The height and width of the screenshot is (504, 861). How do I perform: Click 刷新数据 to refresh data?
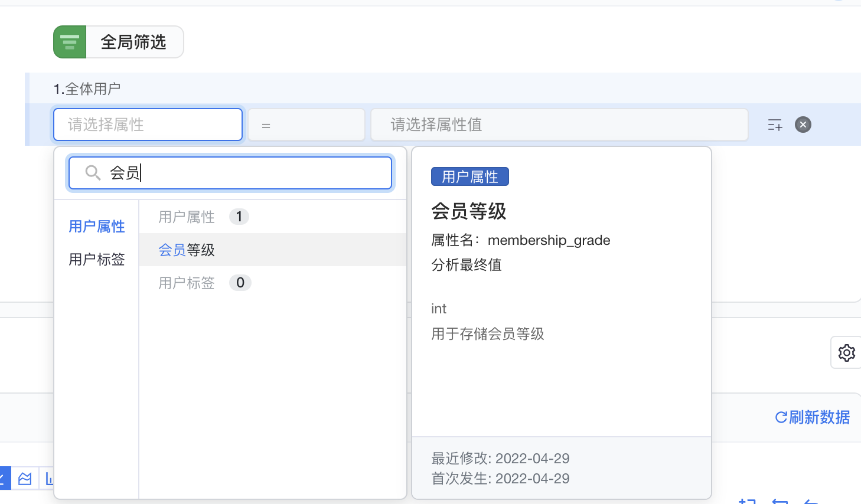tap(813, 417)
